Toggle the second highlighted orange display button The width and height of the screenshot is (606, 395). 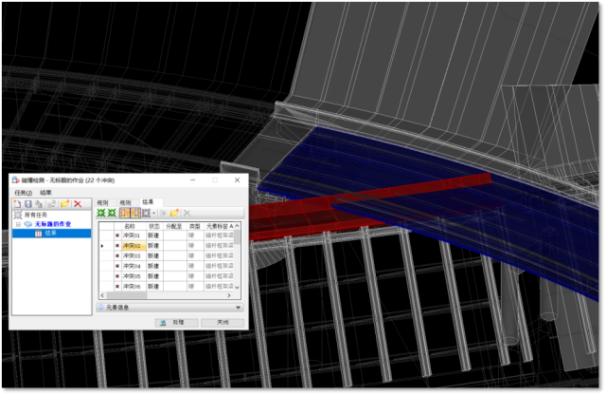click(135, 213)
